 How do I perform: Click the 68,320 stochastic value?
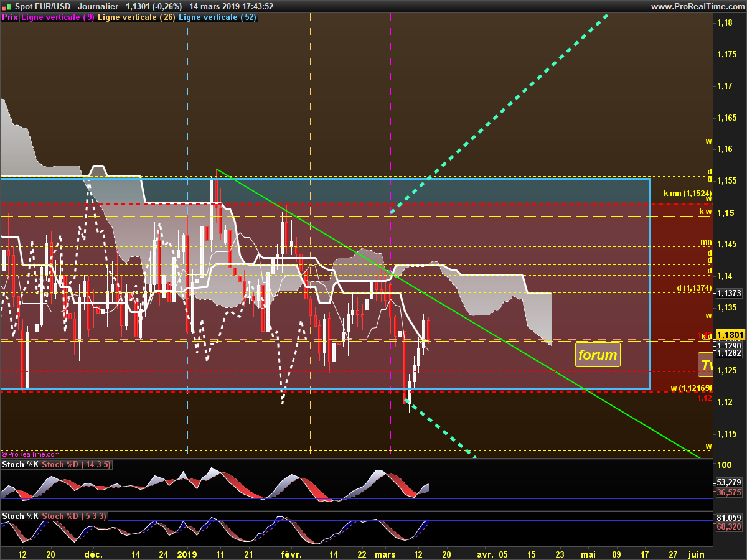click(729, 526)
